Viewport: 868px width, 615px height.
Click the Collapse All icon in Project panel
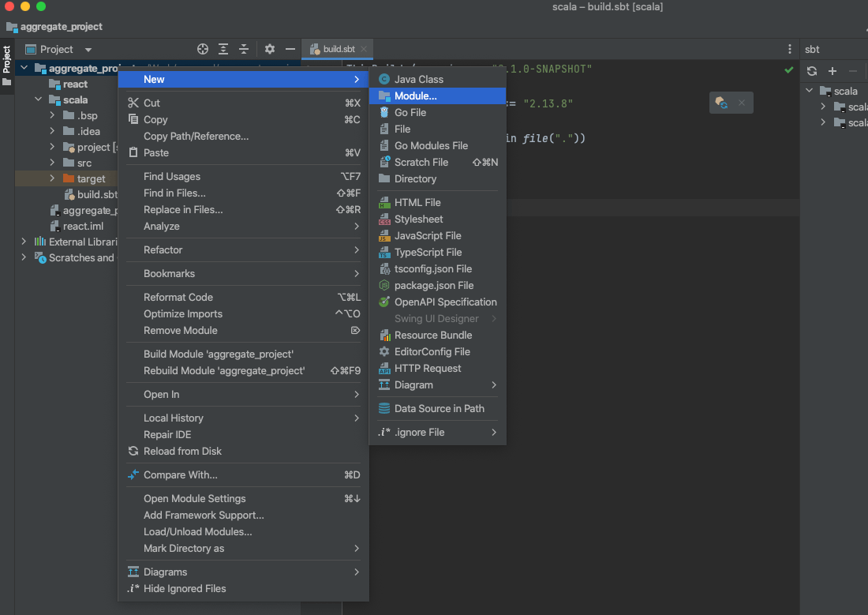(x=244, y=49)
